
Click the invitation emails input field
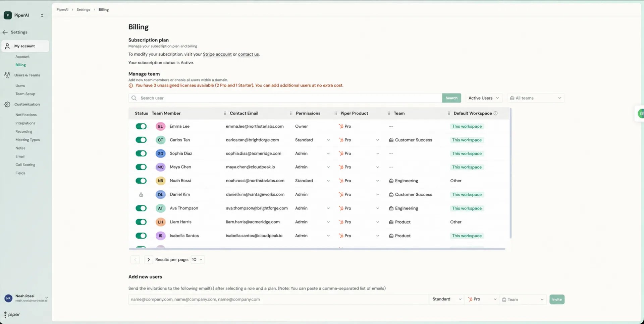[x=278, y=300]
